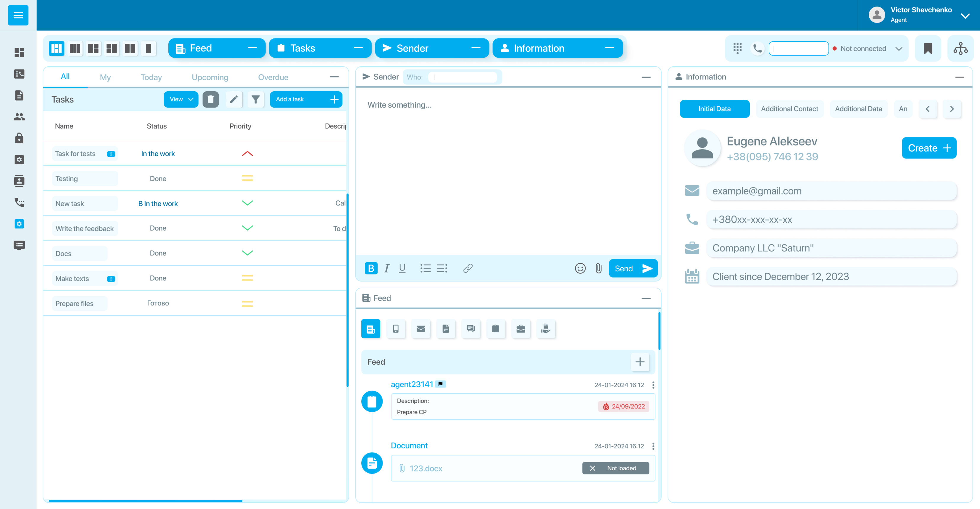Select the email filter in Feed
This screenshot has width=980, height=509.
point(421,329)
